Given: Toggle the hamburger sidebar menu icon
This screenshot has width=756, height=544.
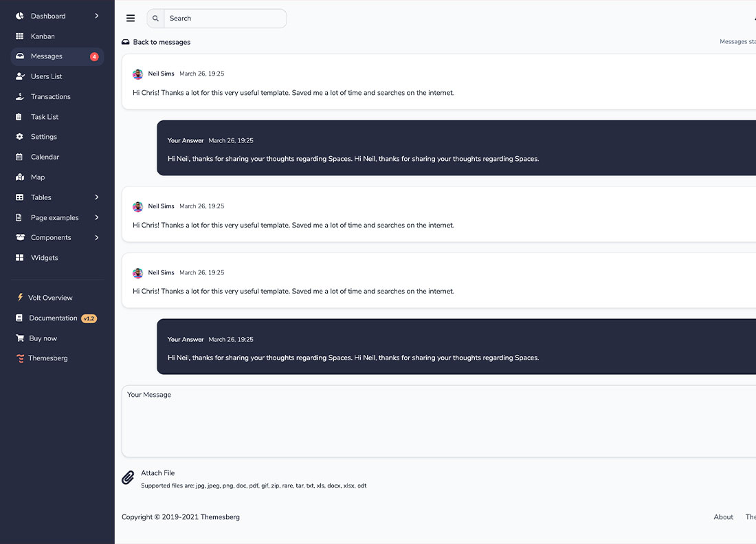Looking at the screenshot, I should (x=131, y=19).
